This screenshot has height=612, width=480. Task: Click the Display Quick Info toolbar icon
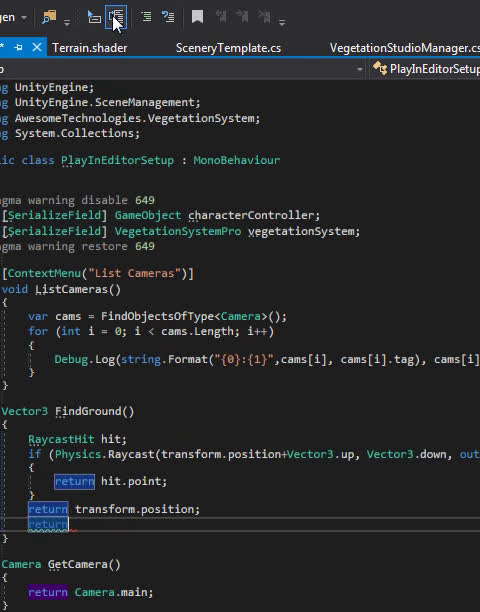(x=94, y=17)
